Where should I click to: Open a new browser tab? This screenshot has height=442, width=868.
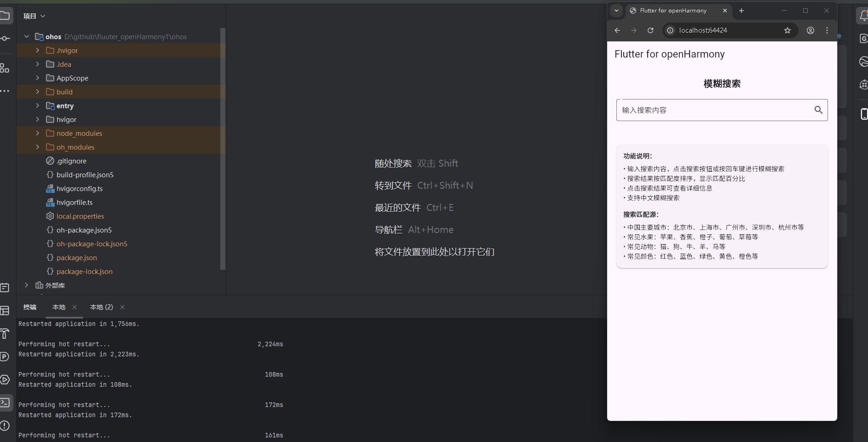pos(741,11)
